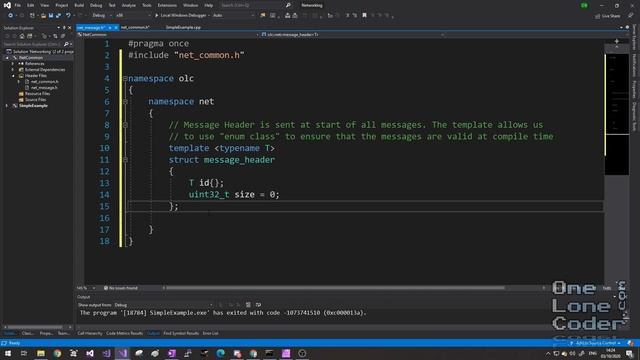Close the net_message.h tab

pos(116,27)
